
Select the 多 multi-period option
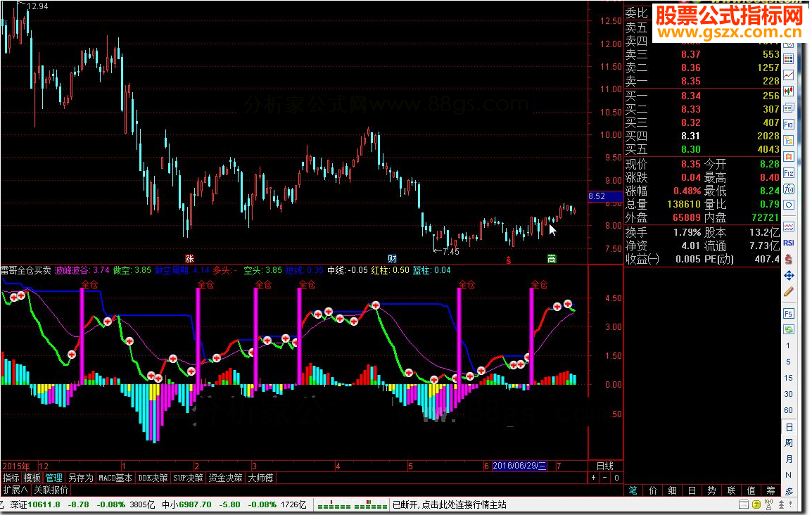pos(789,491)
